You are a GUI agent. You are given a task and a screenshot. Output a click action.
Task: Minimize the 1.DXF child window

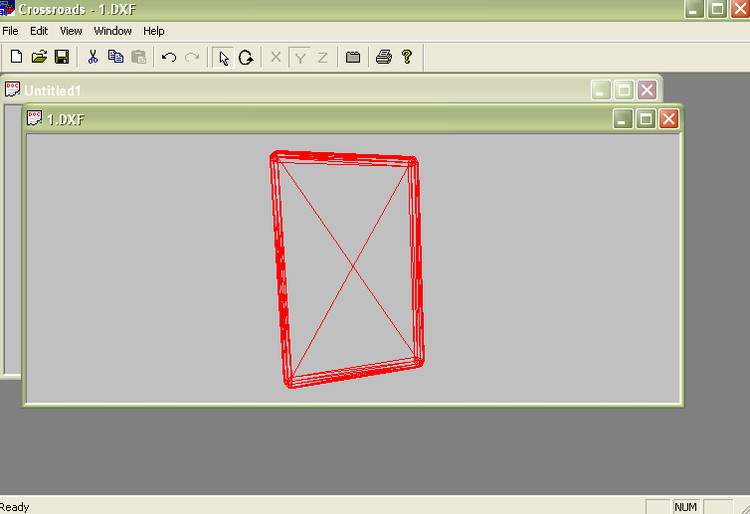click(x=623, y=119)
